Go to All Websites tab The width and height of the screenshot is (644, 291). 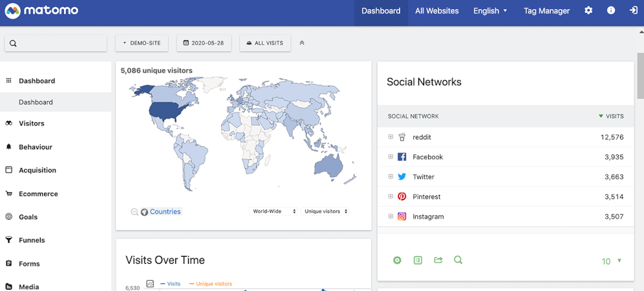coord(436,11)
